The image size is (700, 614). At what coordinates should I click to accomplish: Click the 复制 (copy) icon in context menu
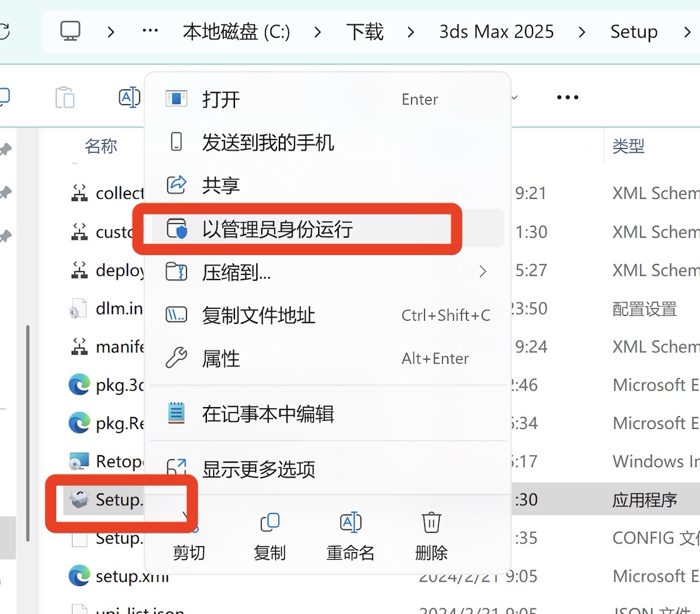(x=269, y=521)
